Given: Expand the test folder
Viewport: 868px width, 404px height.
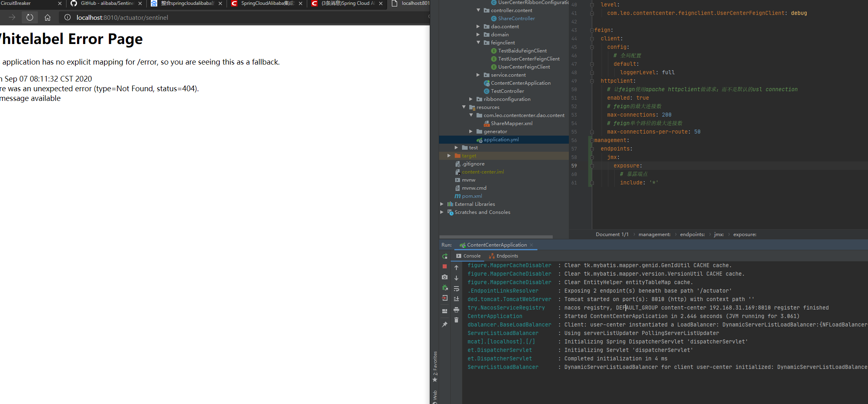Looking at the screenshot, I should click(456, 147).
